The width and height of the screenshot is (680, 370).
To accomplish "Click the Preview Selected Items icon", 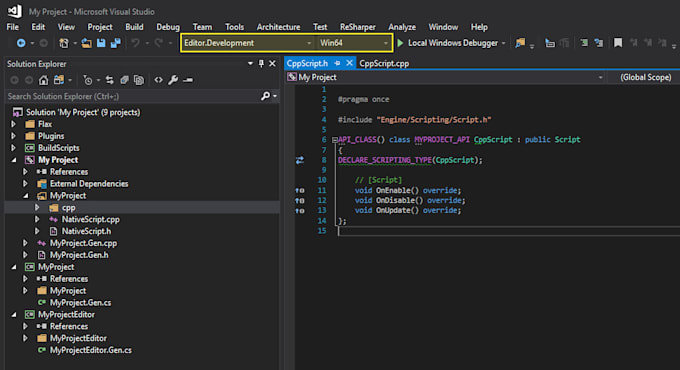I will pos(188,80).
